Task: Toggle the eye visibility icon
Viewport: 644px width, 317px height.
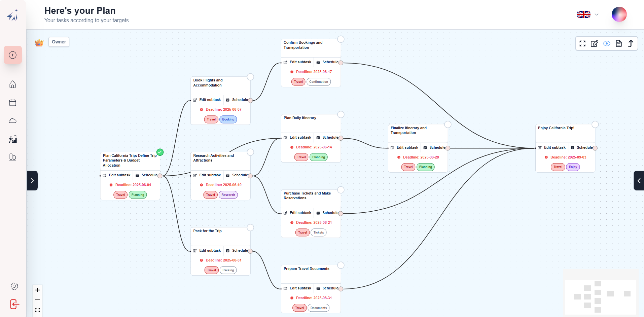Action: point(606,43)
